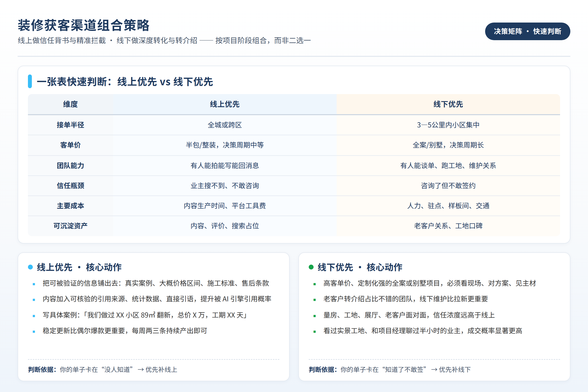Select the cell 内容生产时间、平台工具费

(224, 206)
